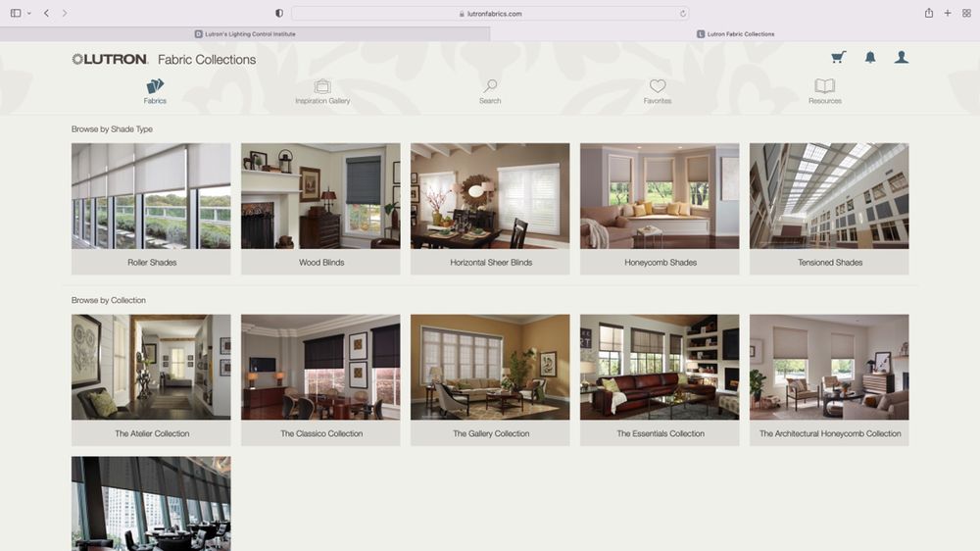Screen dimensions: 980x551
Task: Select the Fabrics swatch icon
Action: tap(155, 87)
